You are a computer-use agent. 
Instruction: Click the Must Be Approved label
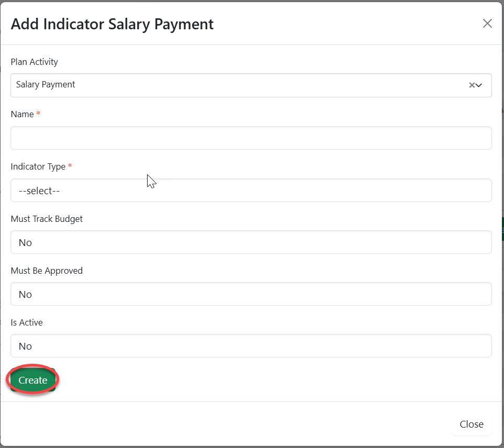click(47, 271)
